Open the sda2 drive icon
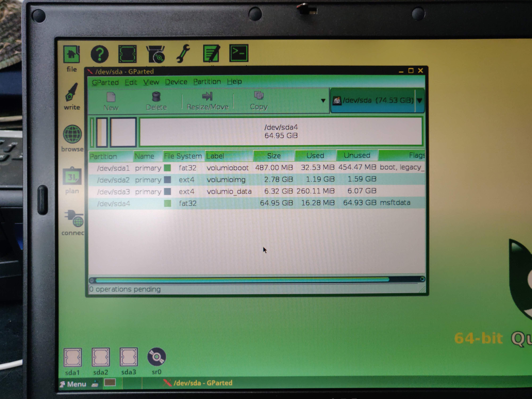The width and height of the screenshot is (532, 399). tap(101, 357)
